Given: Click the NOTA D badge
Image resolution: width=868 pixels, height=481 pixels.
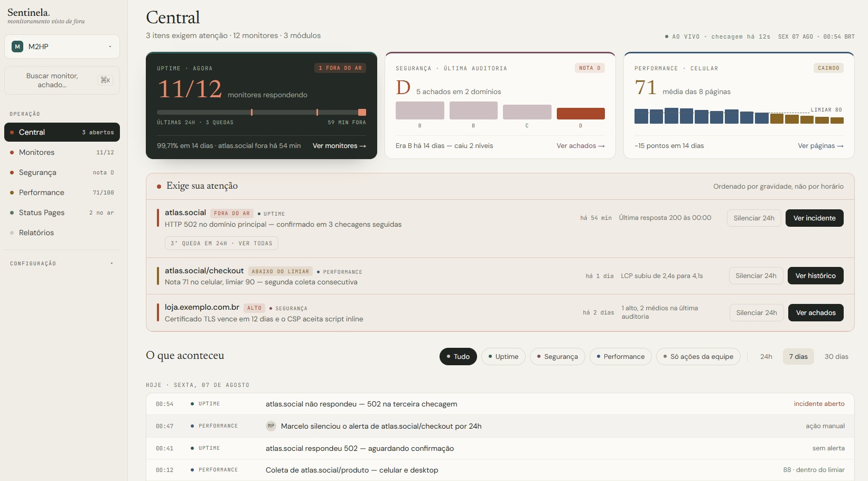Looking at the screenshot, I should tap(590, 68).
